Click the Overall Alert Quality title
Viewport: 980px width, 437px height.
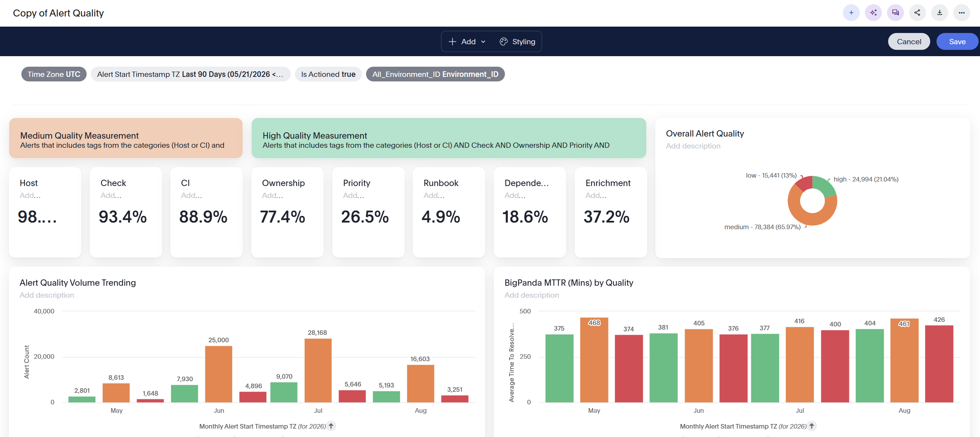[x=704, y=134]
